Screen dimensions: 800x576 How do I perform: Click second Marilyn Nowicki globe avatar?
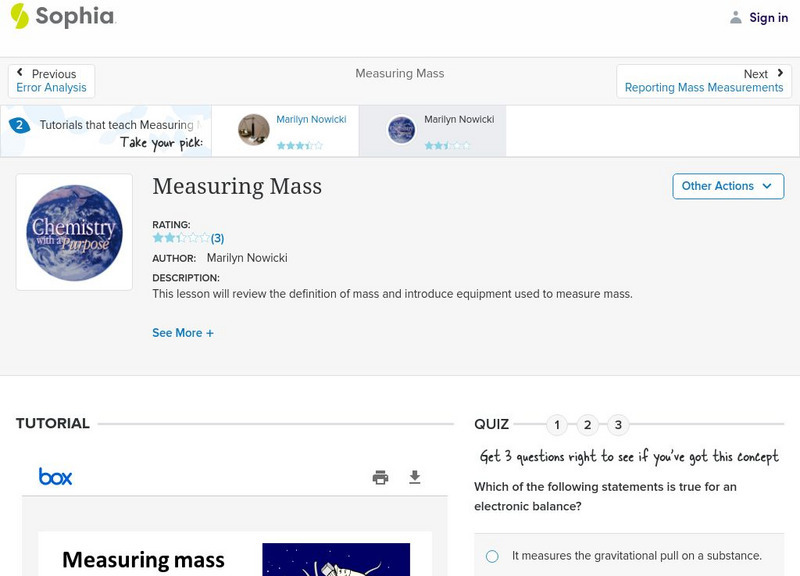click(x=402, y=130)
